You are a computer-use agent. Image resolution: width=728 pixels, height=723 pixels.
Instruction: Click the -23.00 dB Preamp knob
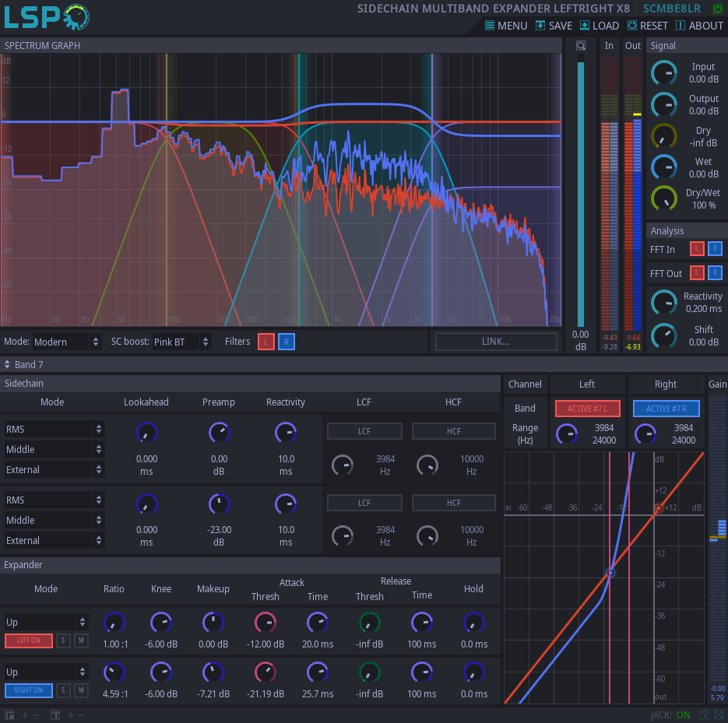pos(219,504)
